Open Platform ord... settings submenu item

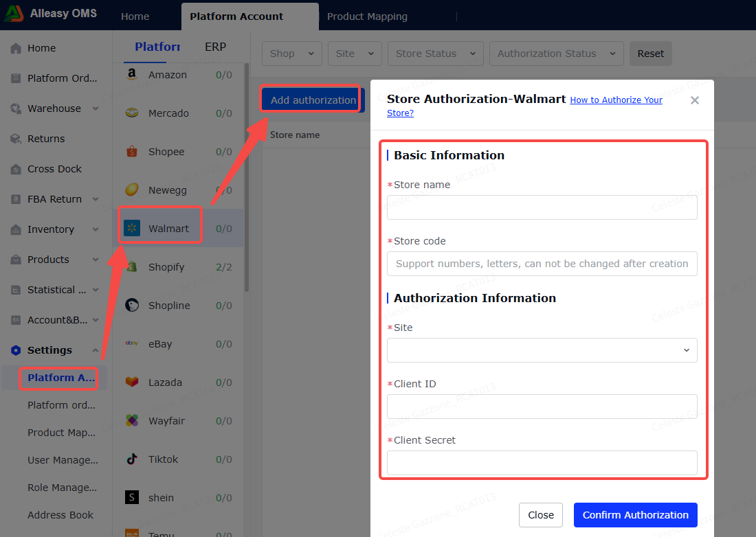[x=61, y=405]
